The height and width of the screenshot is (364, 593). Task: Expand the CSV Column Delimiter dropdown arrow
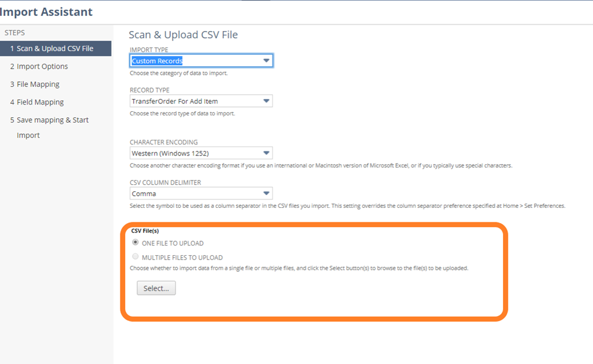pos(266,193)
